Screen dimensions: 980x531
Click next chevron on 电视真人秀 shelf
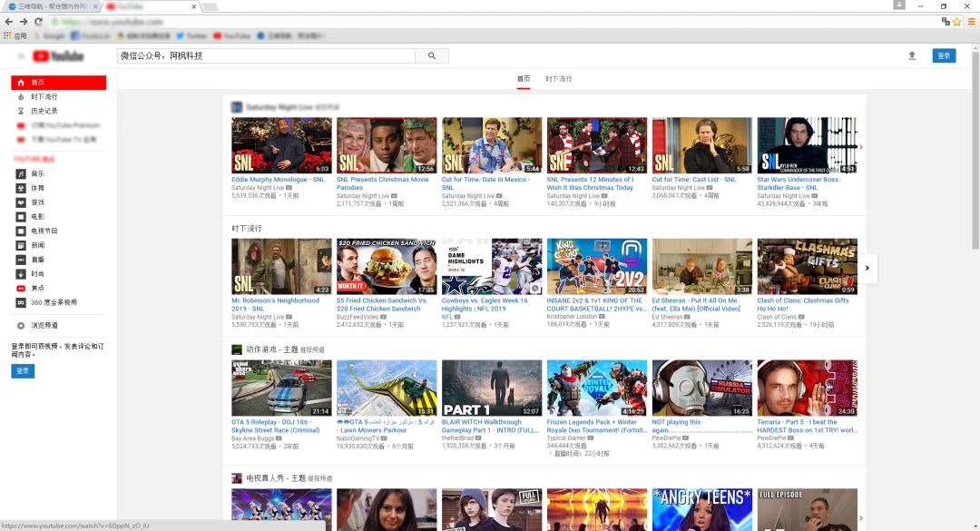(861, 518)
